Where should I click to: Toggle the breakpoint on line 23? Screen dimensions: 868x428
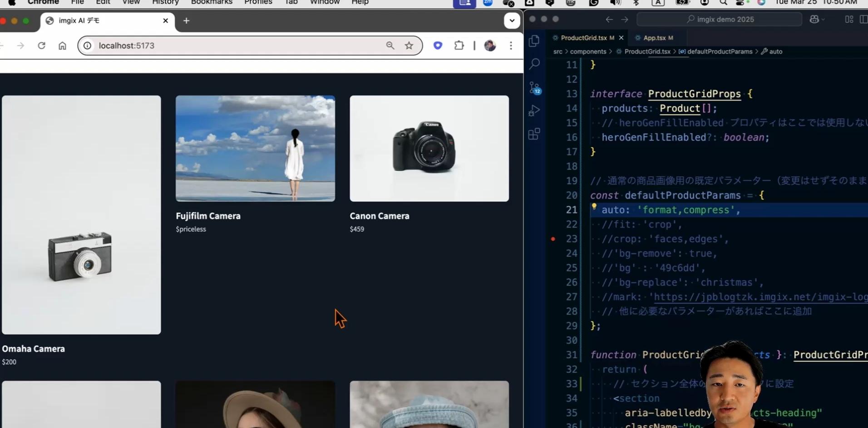click(553, 239)
